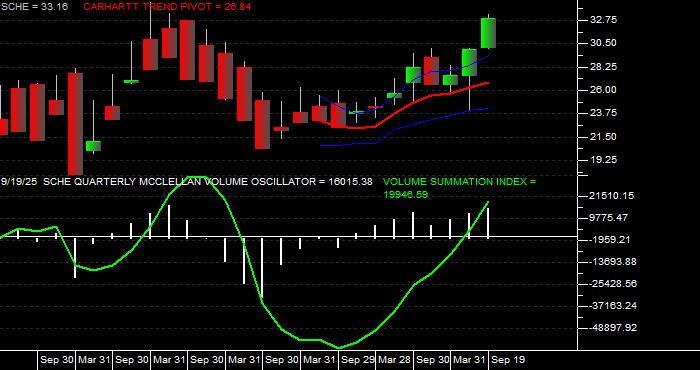This screenshot has height=370, width=700.
Task: Select the 28.25 price axis value
Action: coord(603,67)
